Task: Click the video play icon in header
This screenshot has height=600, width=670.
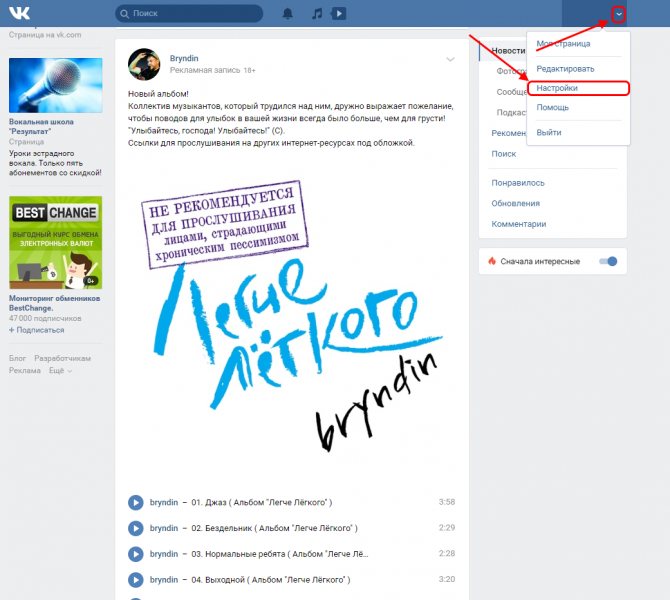Action: 338,14
